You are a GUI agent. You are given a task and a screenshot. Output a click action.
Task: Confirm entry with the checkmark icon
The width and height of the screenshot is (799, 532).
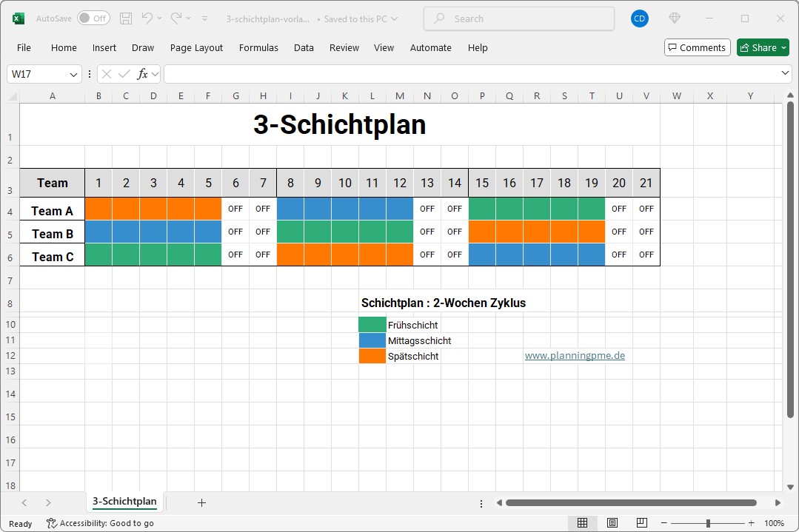pyautogui.click(x=123, y=74)
